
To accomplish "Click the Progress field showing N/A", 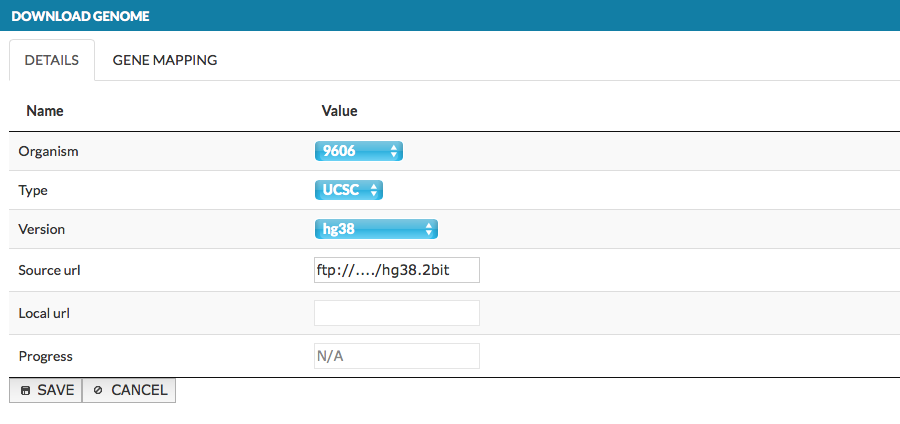I will click(x=397, y=356).
